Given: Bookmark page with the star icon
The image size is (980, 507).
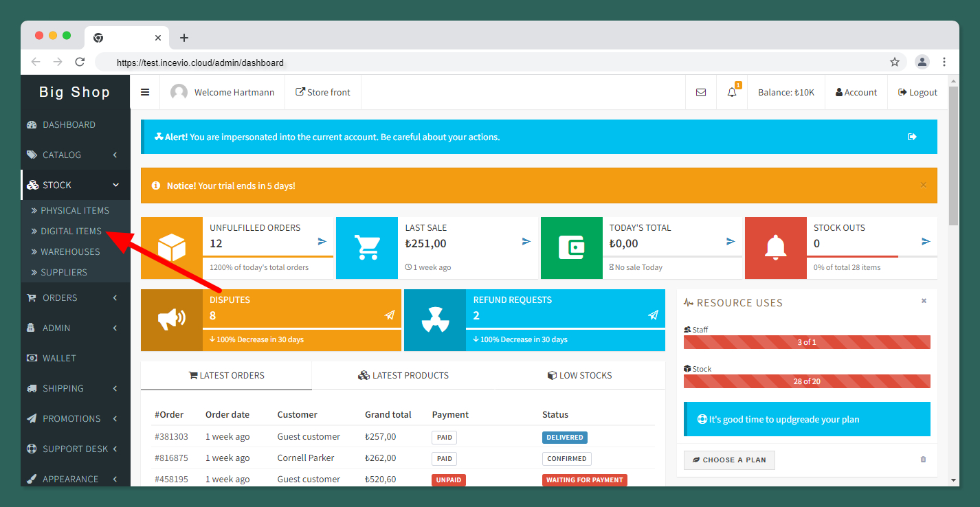Looking at the screenshot, I should coord(895,63).
